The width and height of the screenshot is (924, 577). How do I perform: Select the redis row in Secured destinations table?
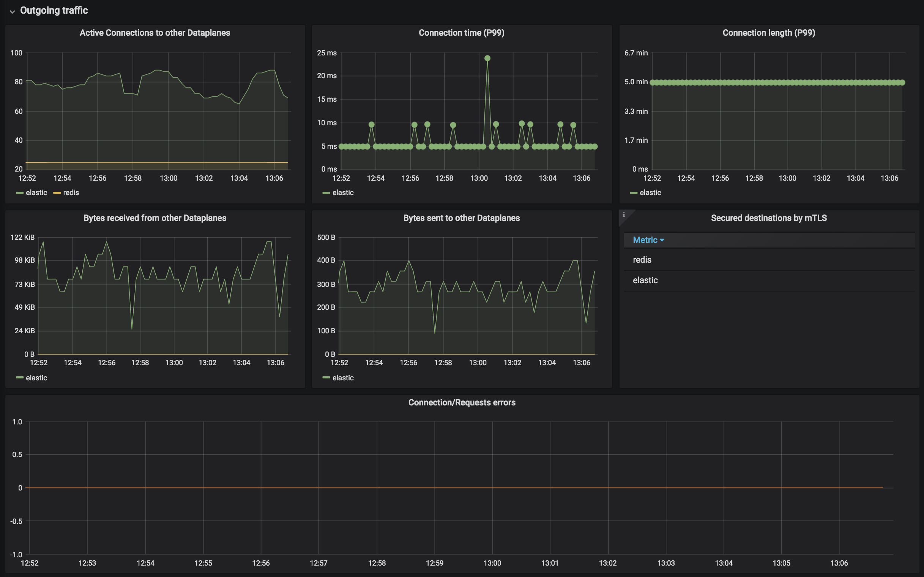pyautogui.click(x=642, y=260)
